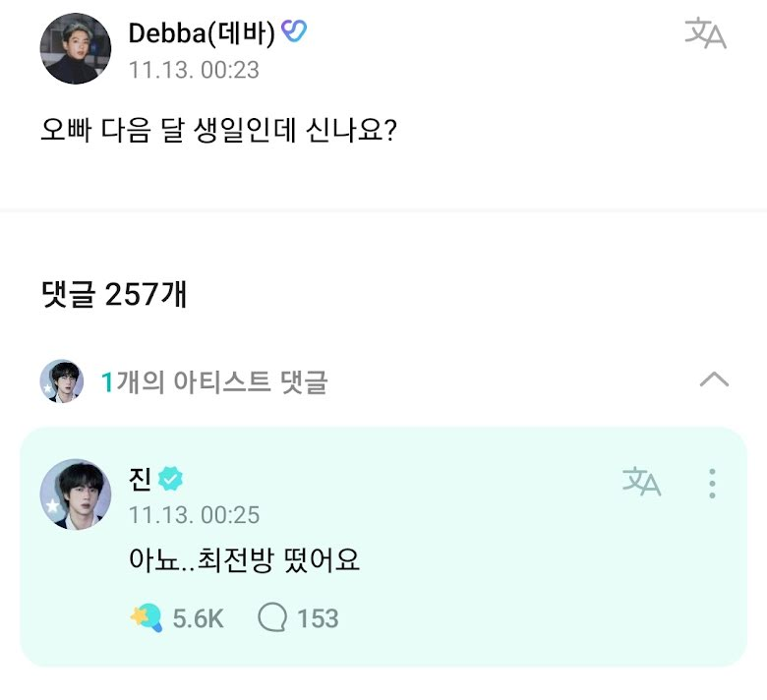Tap the comment text 아뇨..최전방 떴어요
The width and height of the screenshot is (767, 700).
244,560
